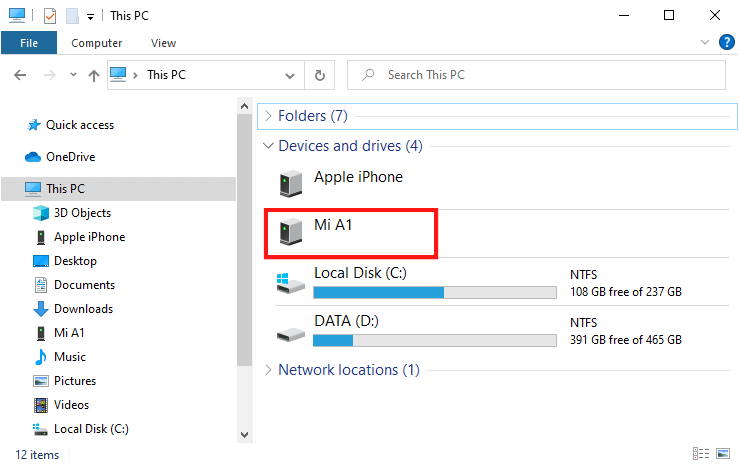Switch to Large icons view in status bar

(723, 453)
